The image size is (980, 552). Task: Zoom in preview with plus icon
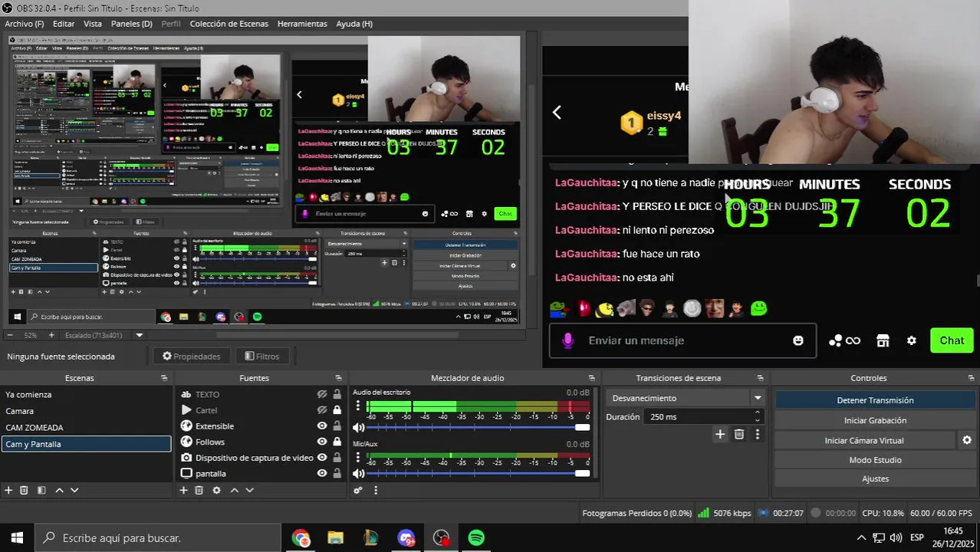tap(51, 335)
